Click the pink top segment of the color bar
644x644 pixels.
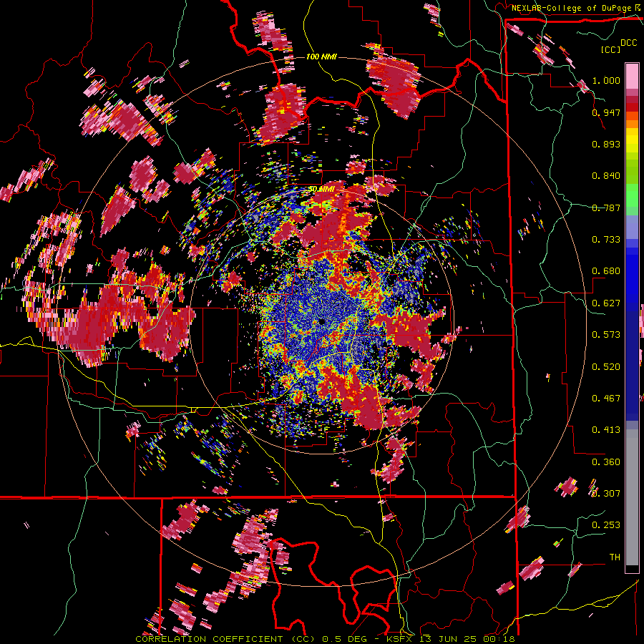(632, 76)
